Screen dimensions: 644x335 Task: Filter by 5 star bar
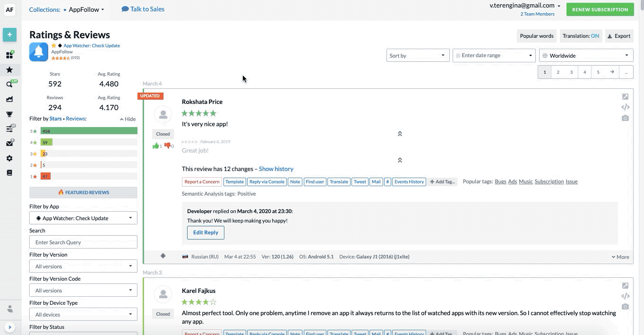click(89, 131)
